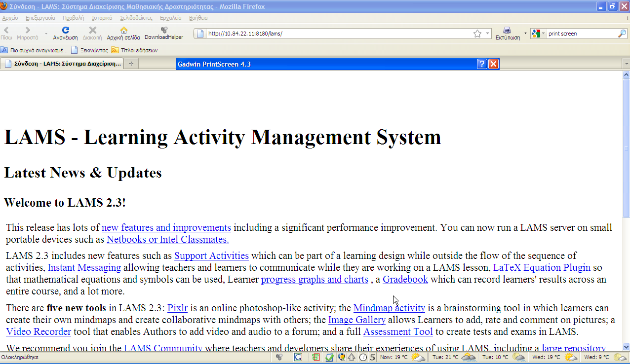The width and height of the screenshot is (630, 364).
Task: Open the Support Activities link
Action: pos(211,255)
